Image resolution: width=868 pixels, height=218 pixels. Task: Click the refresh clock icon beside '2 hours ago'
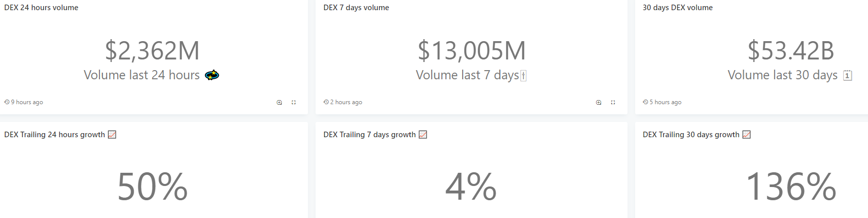[x=326, y=102]
